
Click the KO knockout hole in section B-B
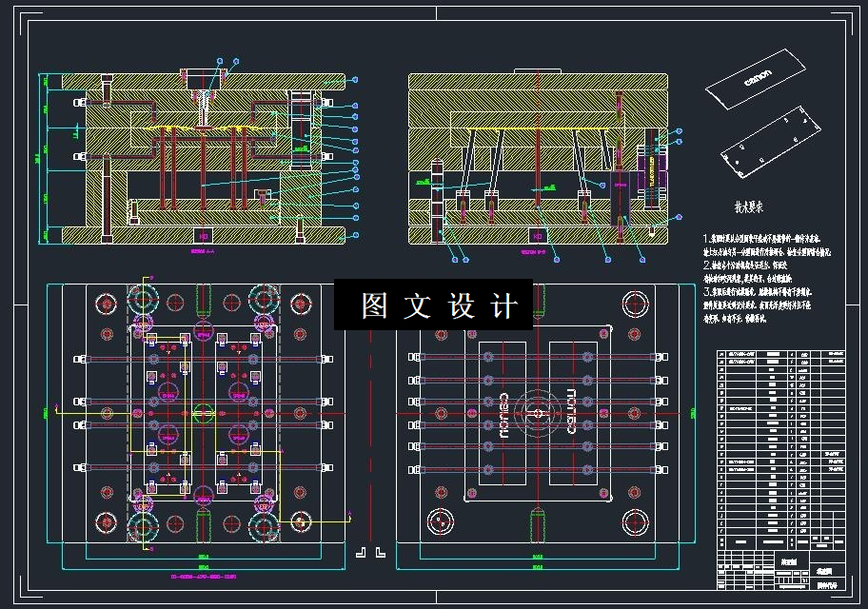[x=537, y=235]
